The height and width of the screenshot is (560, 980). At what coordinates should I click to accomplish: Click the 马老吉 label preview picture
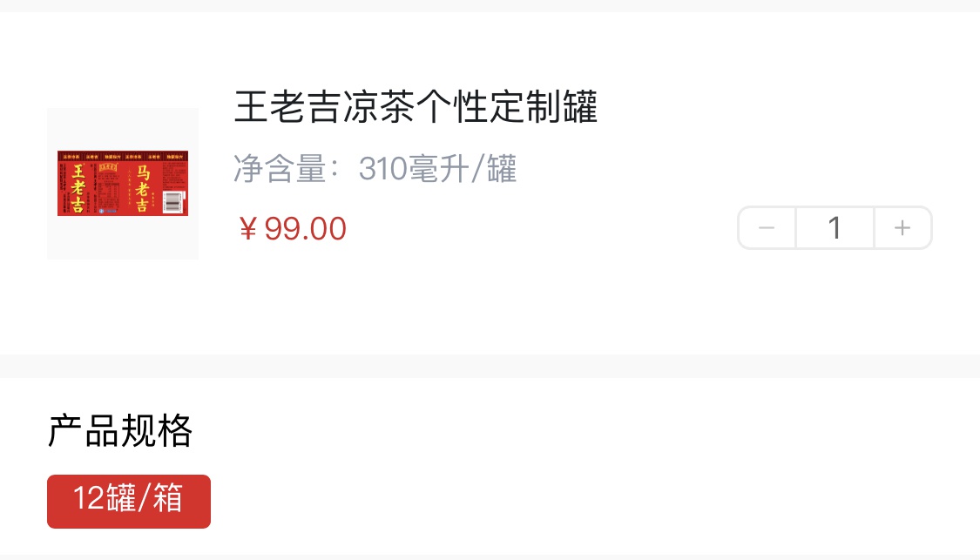pos(123,184)
